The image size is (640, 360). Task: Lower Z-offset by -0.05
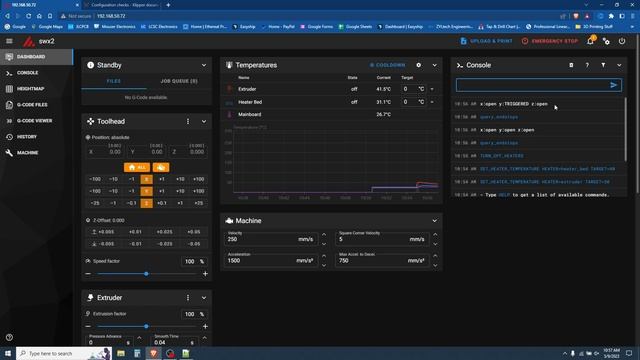click(x=193, y=244)
